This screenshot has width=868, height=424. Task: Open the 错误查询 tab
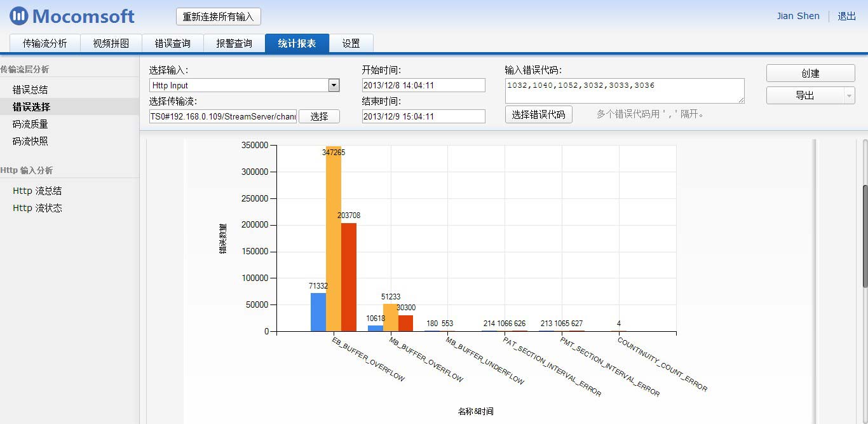172,44
